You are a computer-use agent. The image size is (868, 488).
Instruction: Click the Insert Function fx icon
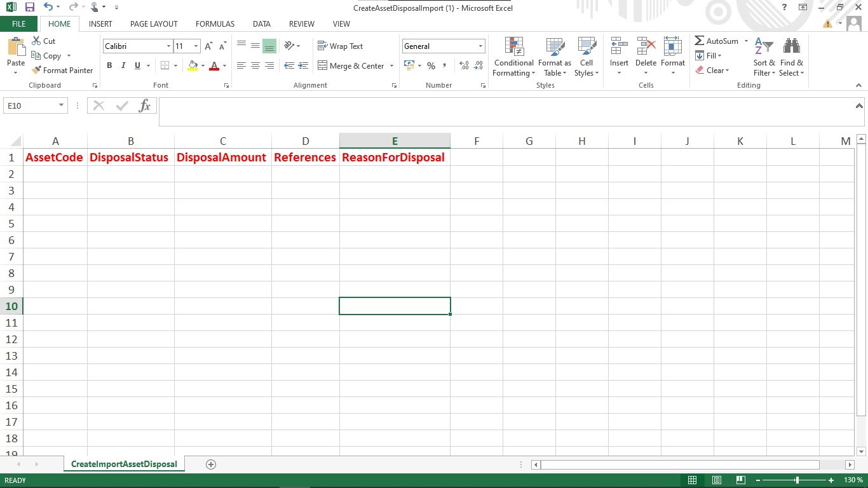pyautogui.click(x=145, y=105)
